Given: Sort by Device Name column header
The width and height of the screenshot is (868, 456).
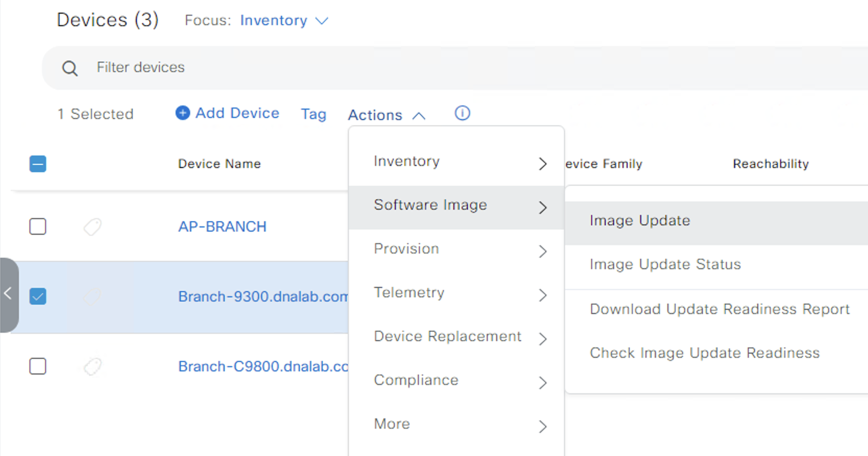Looking at the screenshot, I should [219, 164].
